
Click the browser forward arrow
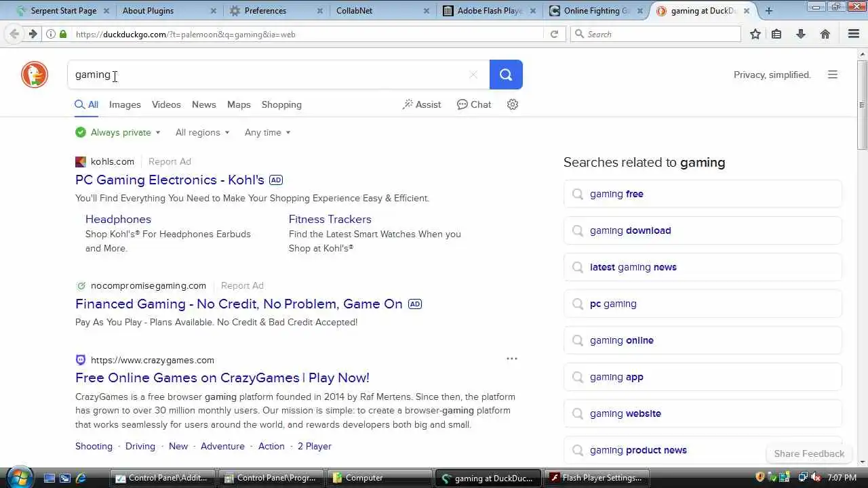click(x=33, y=34)
